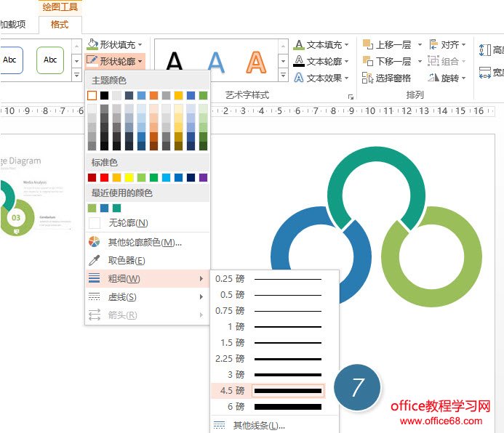The image size is (504, 433).
Task: Expand the Bring Forward dropdown arrow
Action: 420,44
